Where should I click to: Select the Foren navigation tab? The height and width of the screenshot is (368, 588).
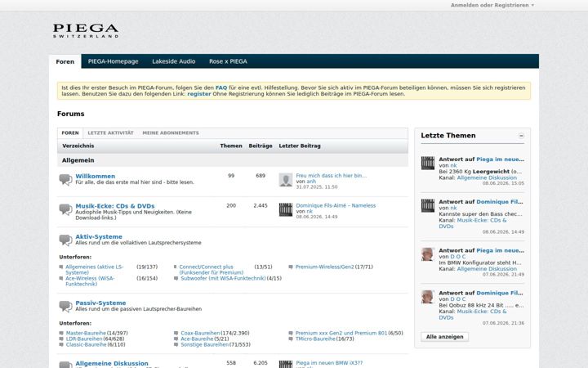(x=65, y=61)
